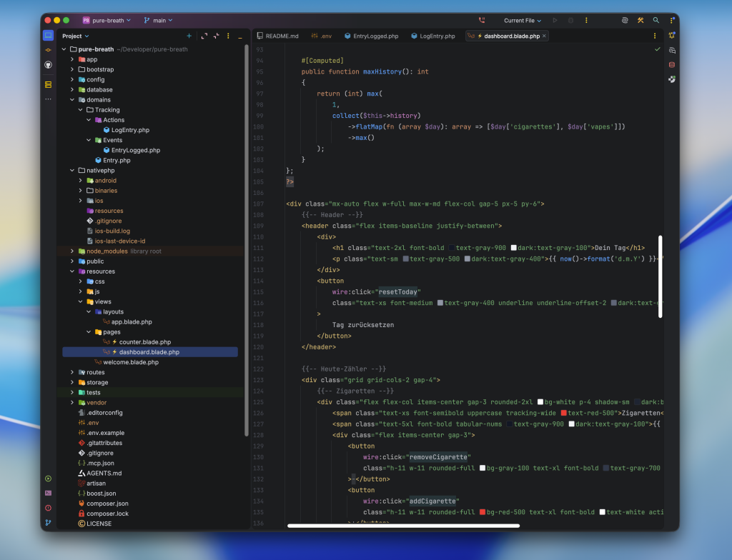Viewport: 732px width, 560px height.
Task: Click the Run play button
Action: click(555, 20)
